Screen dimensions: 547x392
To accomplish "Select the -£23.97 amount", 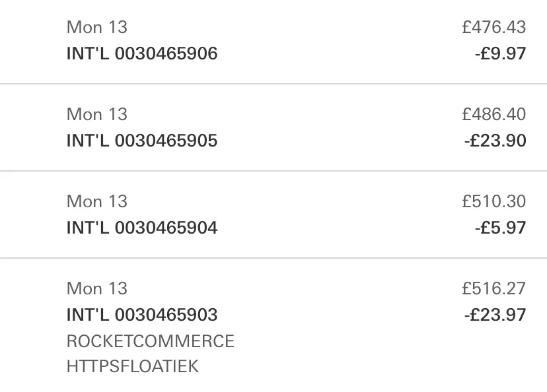I will (x=495, y=315).
